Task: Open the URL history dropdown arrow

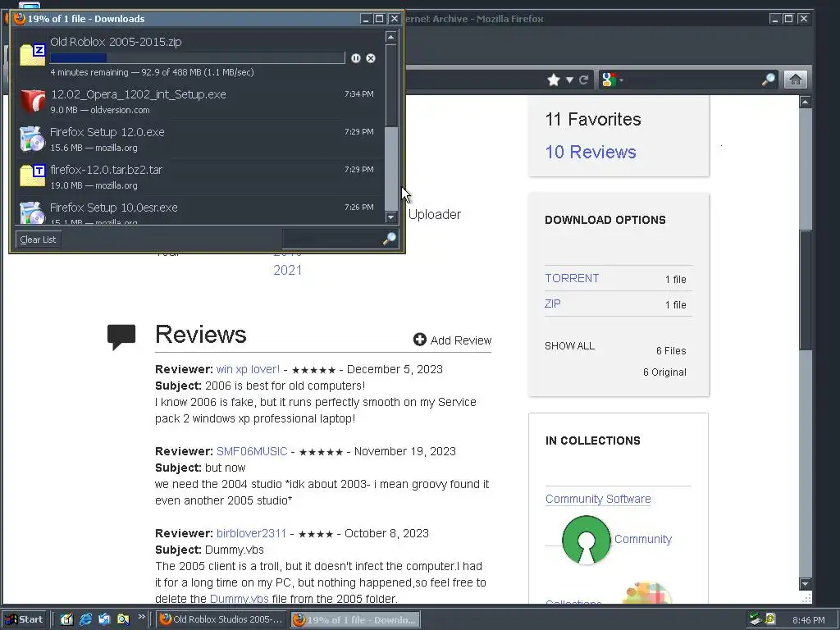Action: click(569, 80)
